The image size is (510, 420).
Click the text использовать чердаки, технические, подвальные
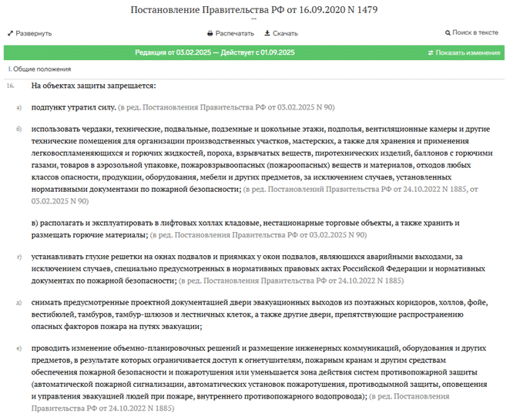(119, 129)
